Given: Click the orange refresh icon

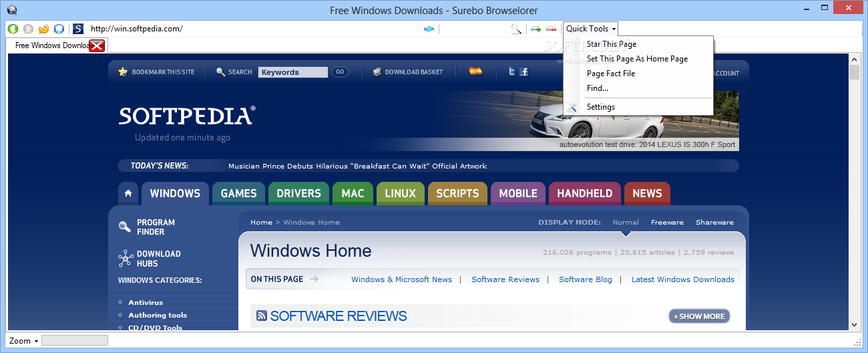Looking at the screenshot, I should coord(44,29).
